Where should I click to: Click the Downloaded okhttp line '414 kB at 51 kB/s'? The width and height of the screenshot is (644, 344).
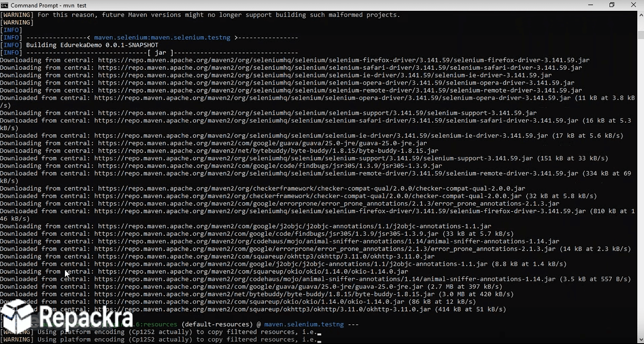(x=253, y=309)
